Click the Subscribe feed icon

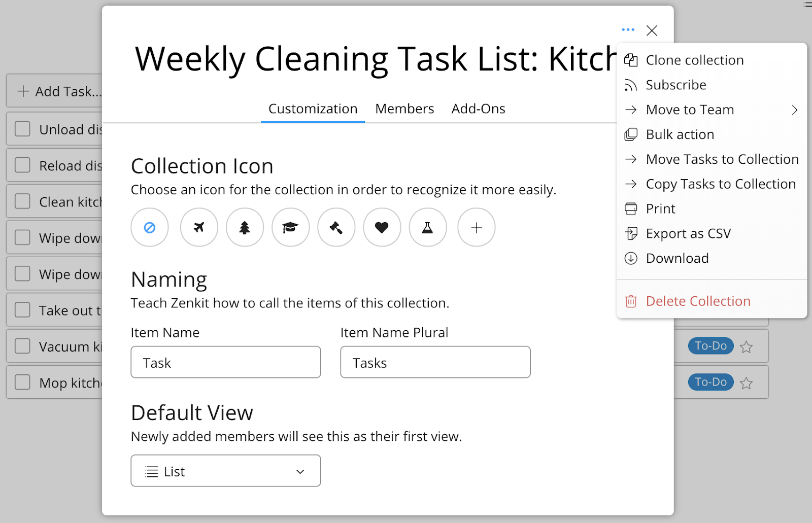tap(631, 85)
